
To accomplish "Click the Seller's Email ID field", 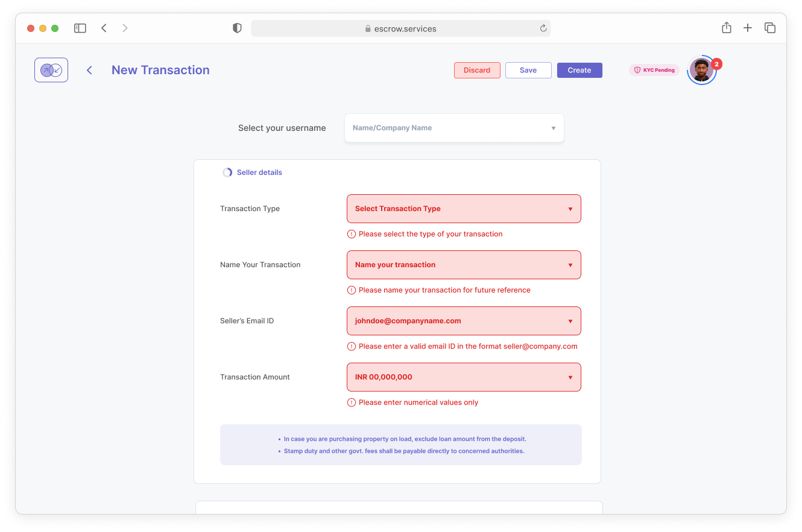I will tap(464, 321).
